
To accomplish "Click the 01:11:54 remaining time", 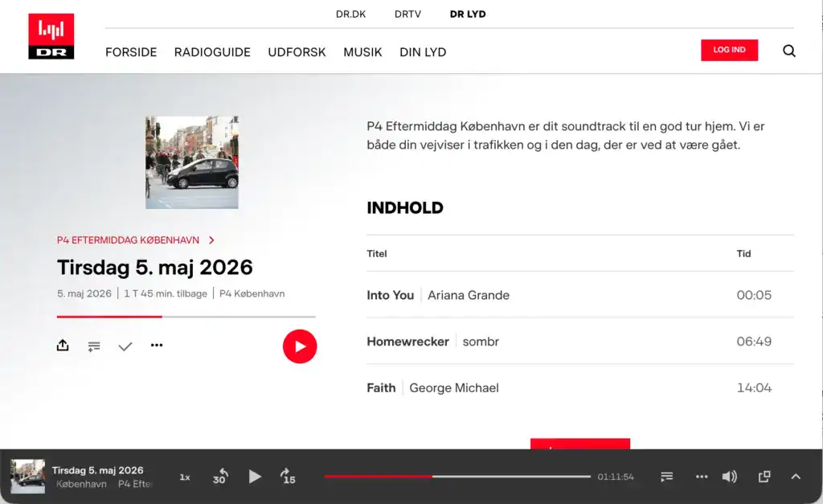I will pyautogui.click(x=616, y=477).
